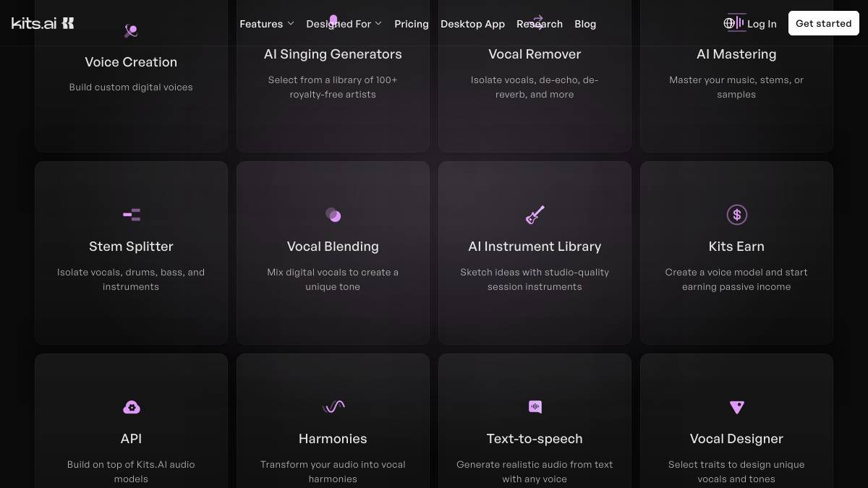This screenshot has width=868, height=488.
Task: Open the Vocal Remover card title
Action: point(535,54)
